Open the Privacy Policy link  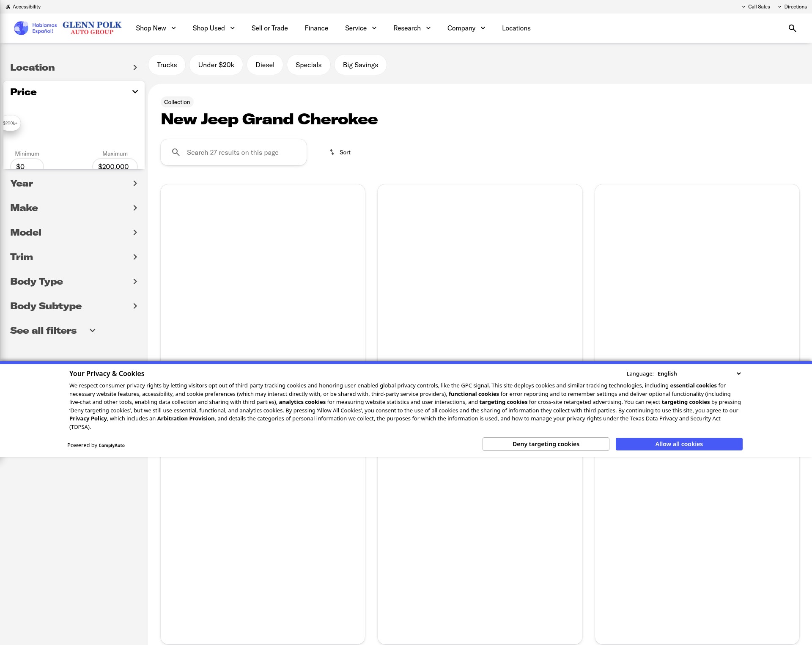(x=88, y=419)
